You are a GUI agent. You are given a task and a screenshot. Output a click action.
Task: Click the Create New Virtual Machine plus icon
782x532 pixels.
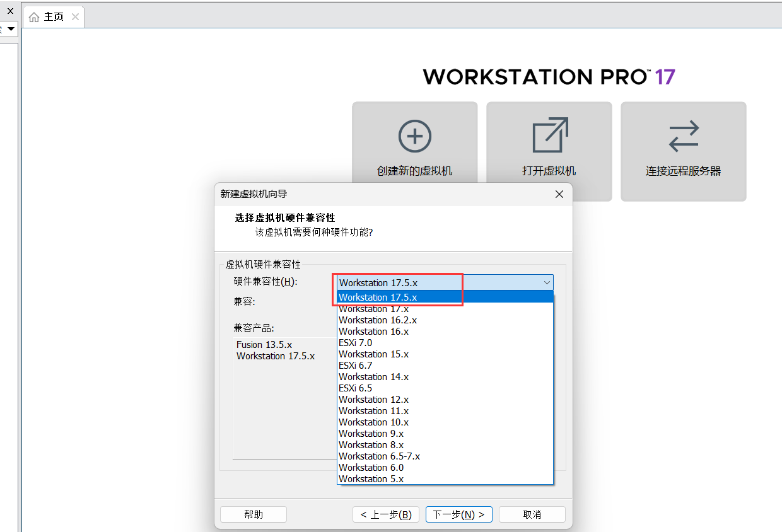tap(415, 136)
